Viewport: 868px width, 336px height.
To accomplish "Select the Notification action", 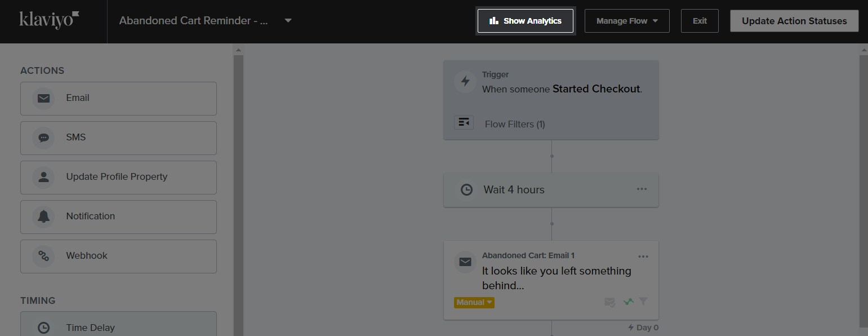I will [x=118, y=217].
